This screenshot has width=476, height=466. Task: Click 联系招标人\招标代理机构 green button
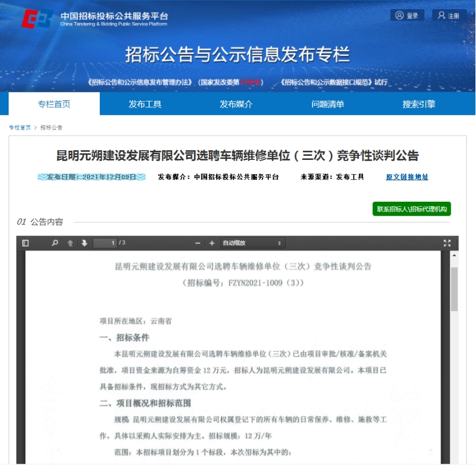(412, 209)
